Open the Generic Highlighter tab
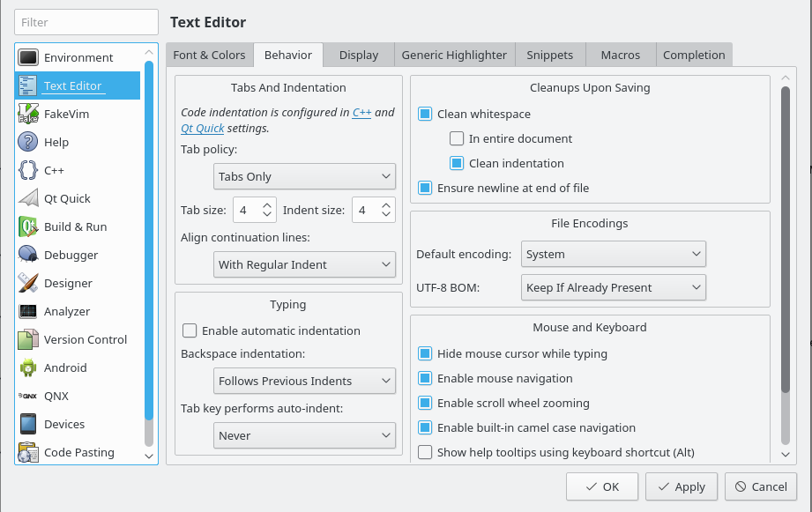 [454, 55]
